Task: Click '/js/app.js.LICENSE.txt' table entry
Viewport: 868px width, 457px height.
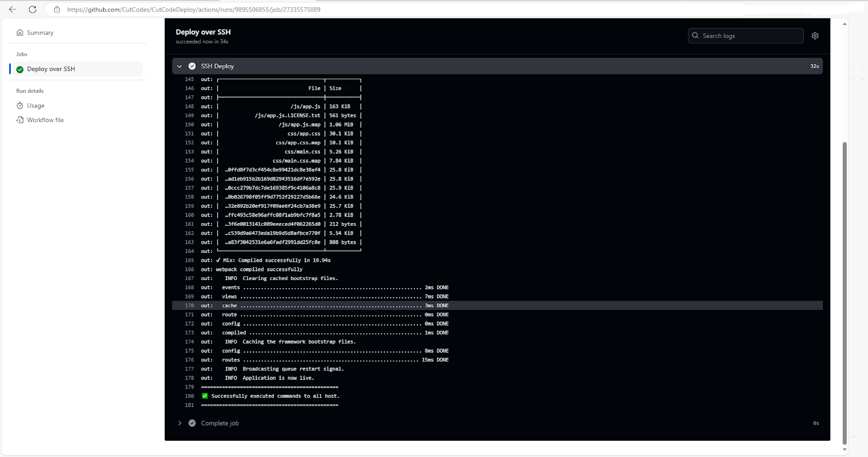Action: point(288,116)
